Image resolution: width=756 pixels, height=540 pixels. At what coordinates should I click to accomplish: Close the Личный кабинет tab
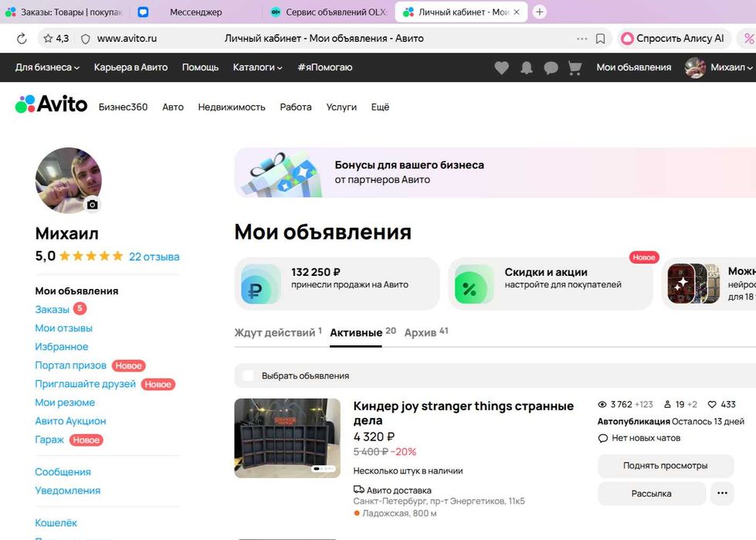tap(517, 12)
